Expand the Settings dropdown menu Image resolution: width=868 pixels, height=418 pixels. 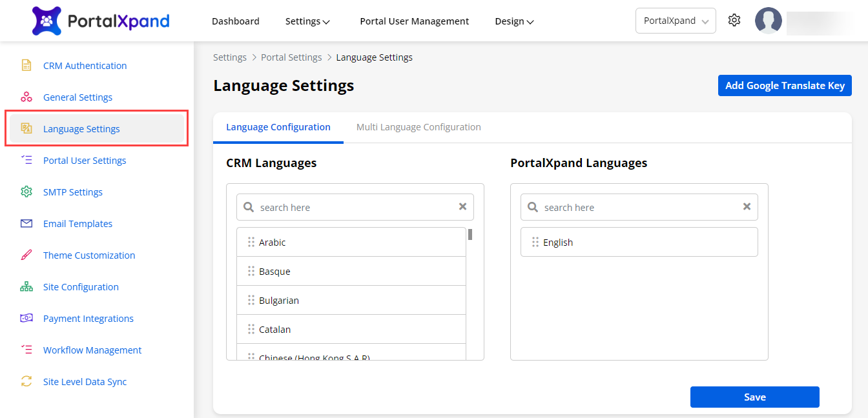pos(307,21)
